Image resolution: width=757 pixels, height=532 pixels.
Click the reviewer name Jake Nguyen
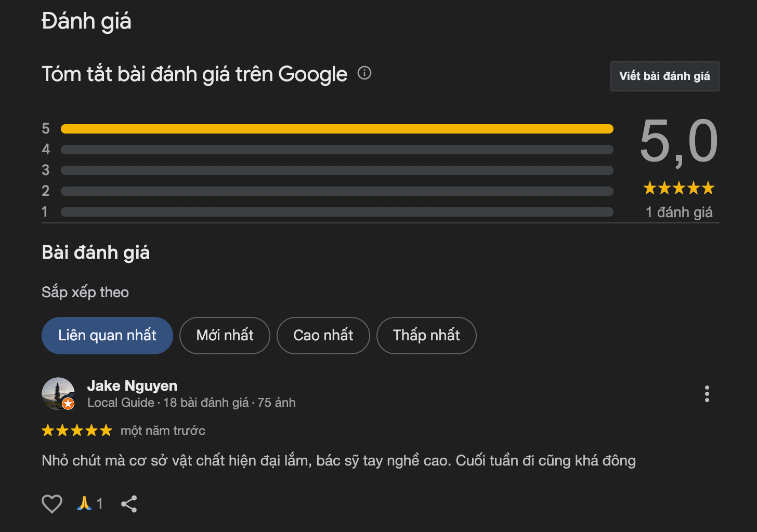tap(132, 385)
